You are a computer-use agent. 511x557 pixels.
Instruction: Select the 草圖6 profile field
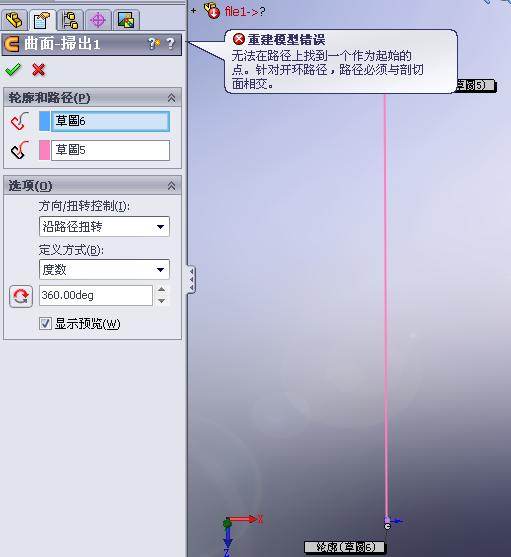click(110, 121)
